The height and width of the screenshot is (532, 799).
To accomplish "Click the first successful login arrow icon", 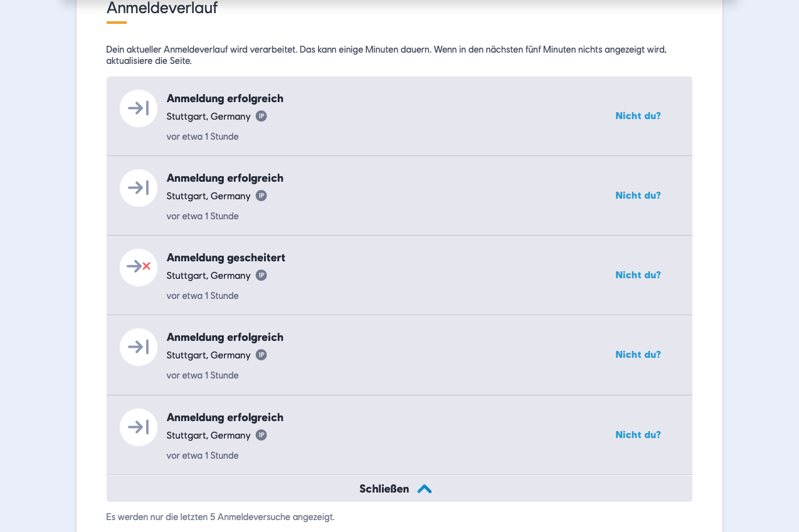I will [x=139, y=108].
